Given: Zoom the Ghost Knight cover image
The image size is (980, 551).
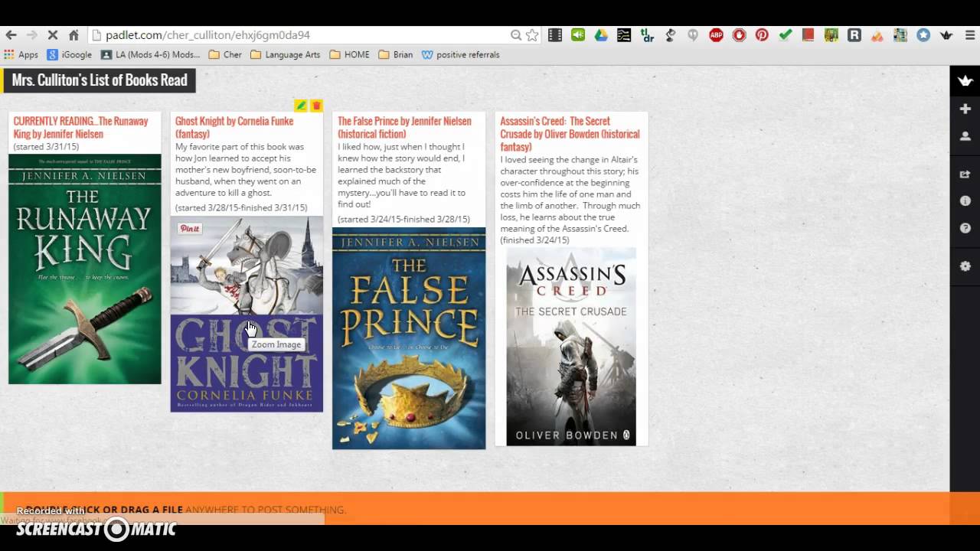Looking at the screenshot, I should point(247,314).
